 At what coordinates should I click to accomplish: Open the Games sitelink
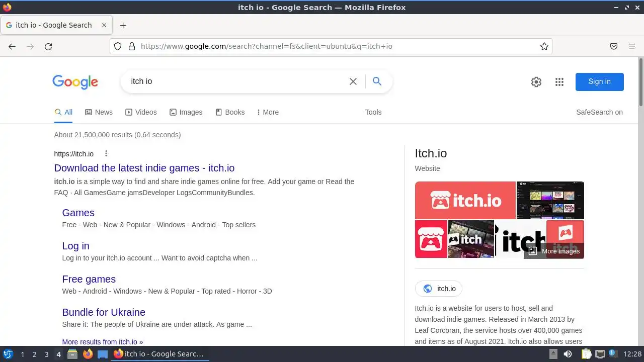tap(78, 213)
